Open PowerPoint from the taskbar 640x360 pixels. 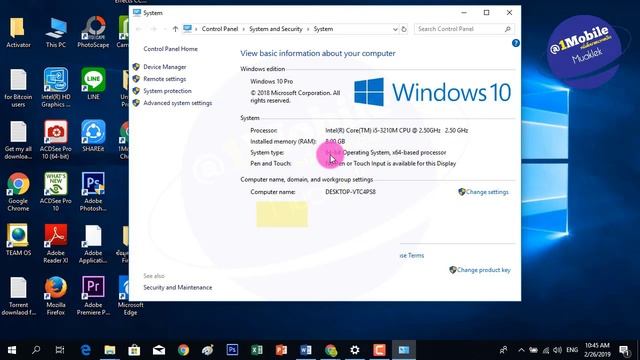point(281,350)
